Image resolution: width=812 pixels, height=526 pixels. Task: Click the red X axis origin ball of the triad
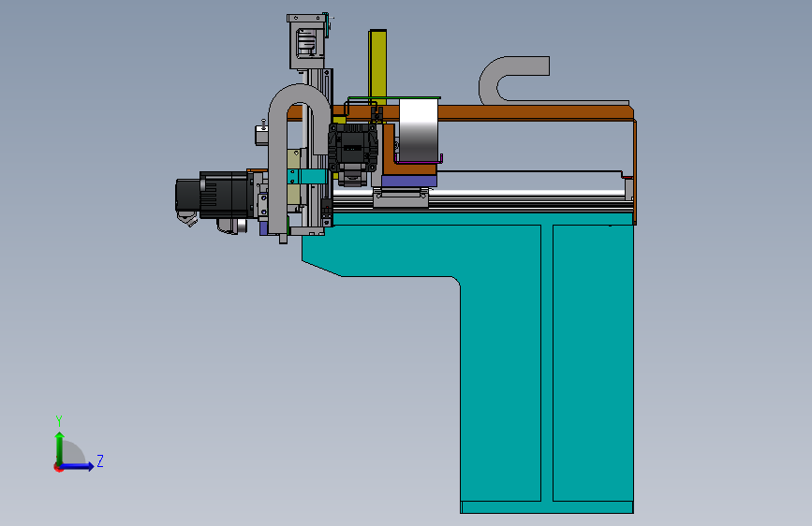58,468
